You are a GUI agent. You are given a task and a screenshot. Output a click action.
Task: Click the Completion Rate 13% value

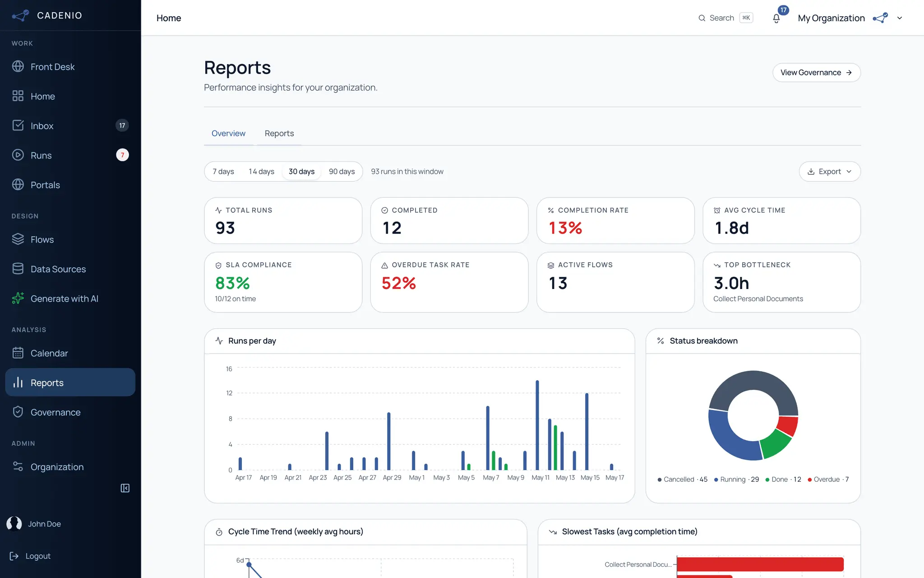(565, 228)
